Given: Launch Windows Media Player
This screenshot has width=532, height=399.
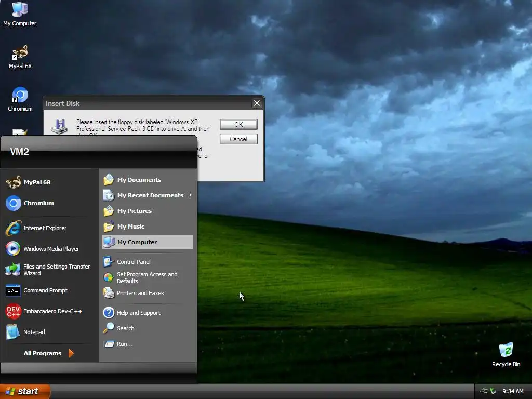Looking at the screenshot, I should [49, 249].
